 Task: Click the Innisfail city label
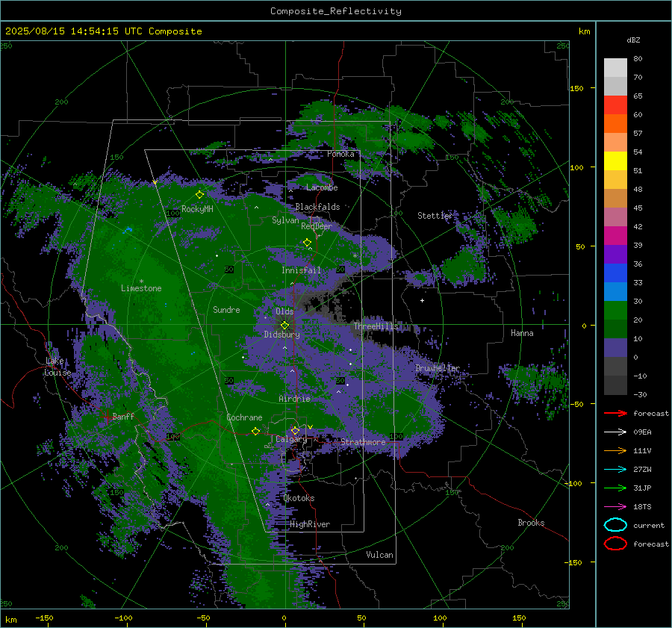(x=301, y=270)
